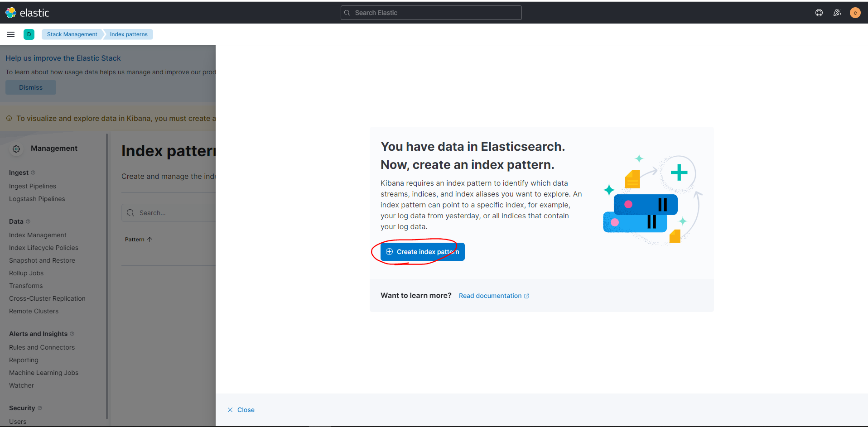Open Rollup Jobs in sidebar

pyautogui.click(x=26, y=273)
